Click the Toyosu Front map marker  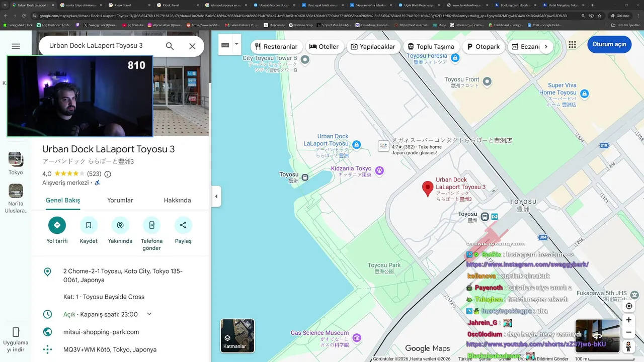[x=487, y=81]
